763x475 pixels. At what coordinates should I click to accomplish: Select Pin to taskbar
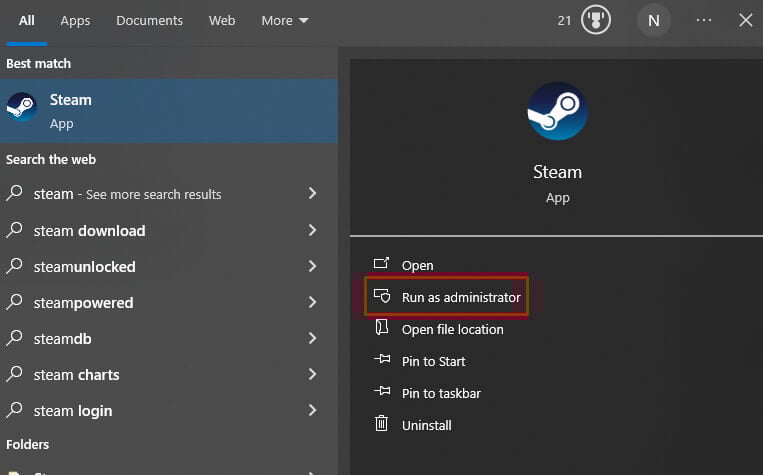point(441,393)
